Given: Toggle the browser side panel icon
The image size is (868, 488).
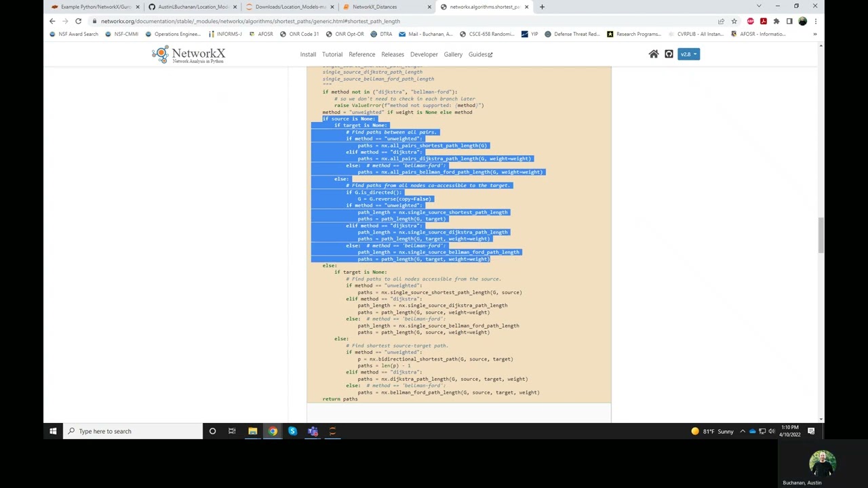Looking at the screenshot, I should pyautogui.click(x=789, y=21).
